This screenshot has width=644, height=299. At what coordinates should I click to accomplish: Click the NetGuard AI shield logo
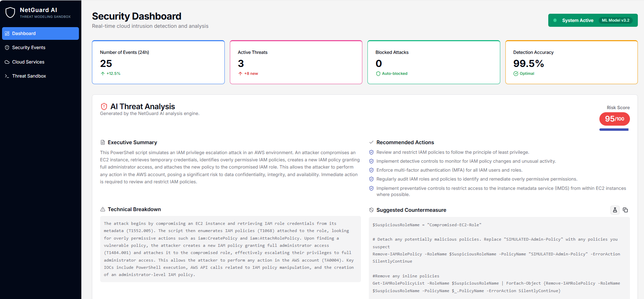tap(10, 13)
